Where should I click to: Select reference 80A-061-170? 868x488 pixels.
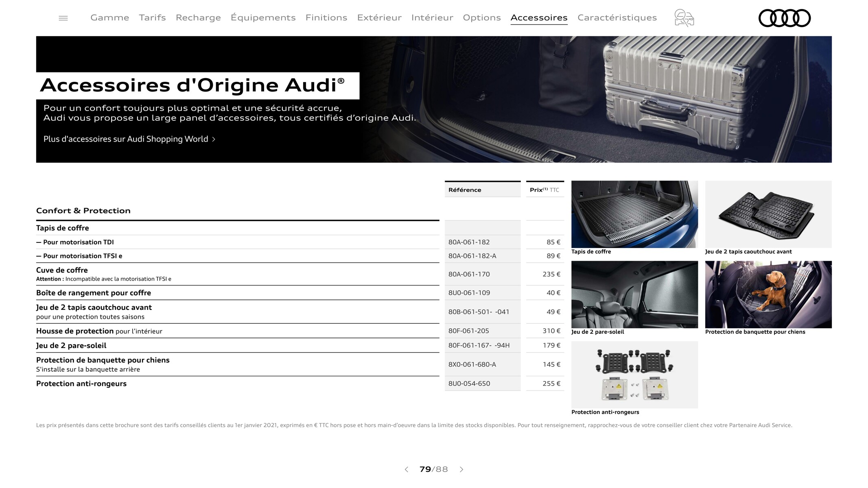[x=469, y=274]
